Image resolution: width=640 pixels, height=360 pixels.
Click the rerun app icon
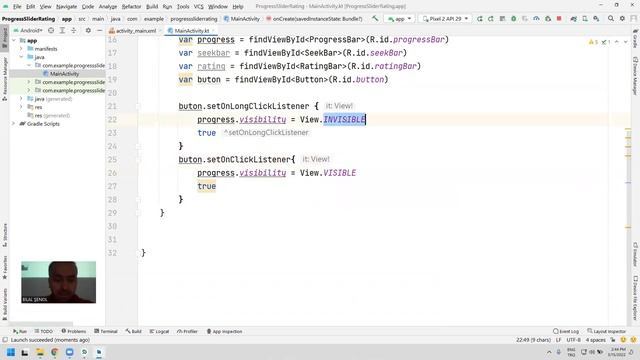[480, 19]
